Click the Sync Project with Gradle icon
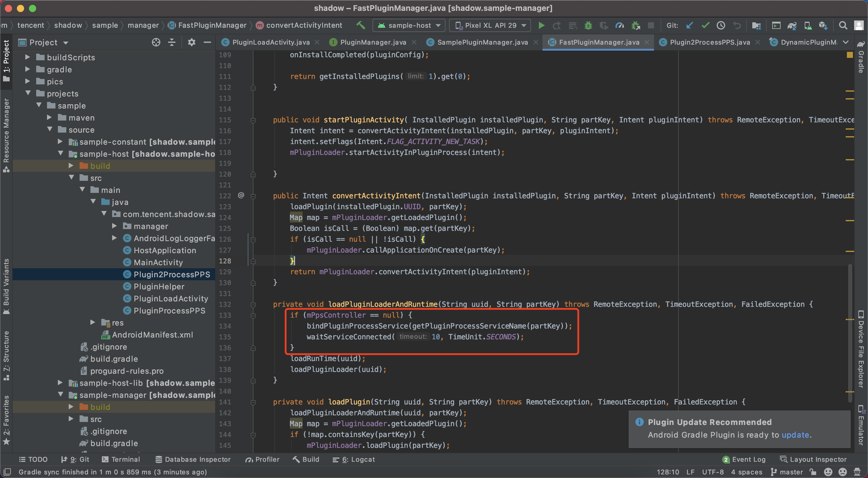 pos(792,25)
